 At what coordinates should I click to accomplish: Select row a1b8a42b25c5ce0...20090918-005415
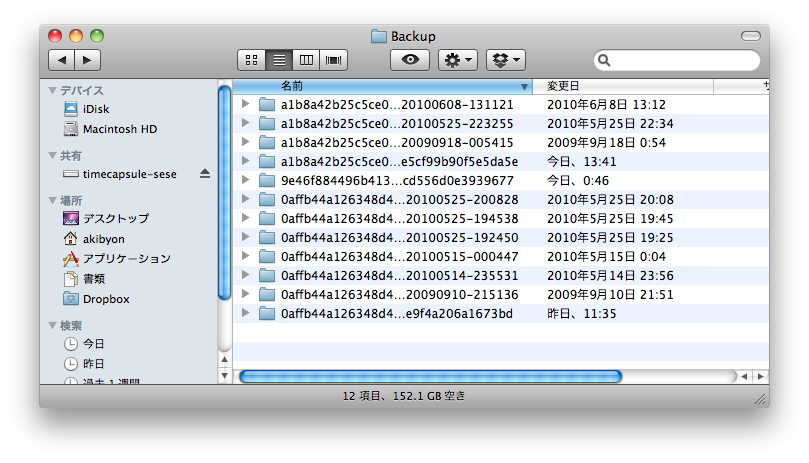pyautogui.click(x=500, y=142)
